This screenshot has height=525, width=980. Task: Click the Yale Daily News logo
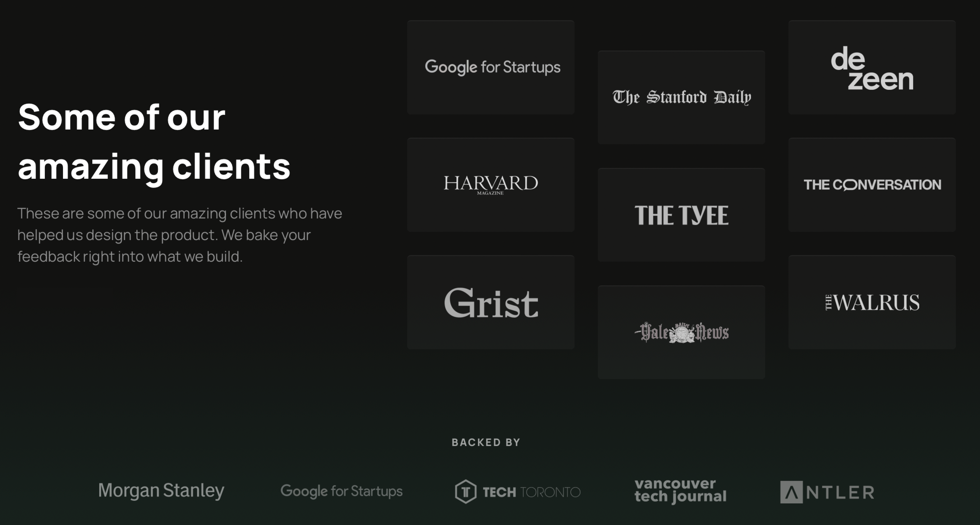click(x=681, y=332)
